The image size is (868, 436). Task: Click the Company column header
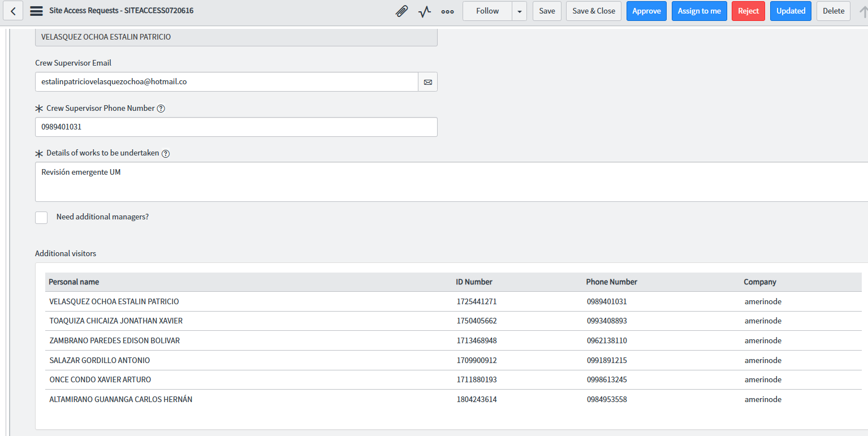[x=760, y=282]
